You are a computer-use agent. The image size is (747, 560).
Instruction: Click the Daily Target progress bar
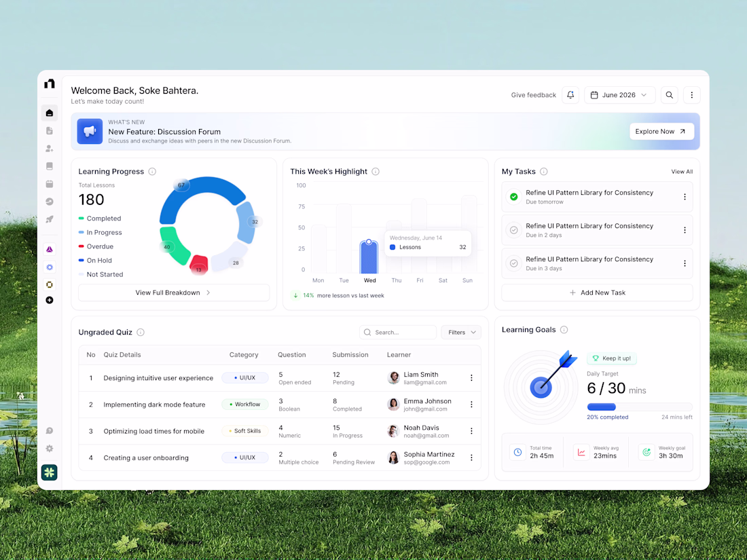tap(639, 407)
